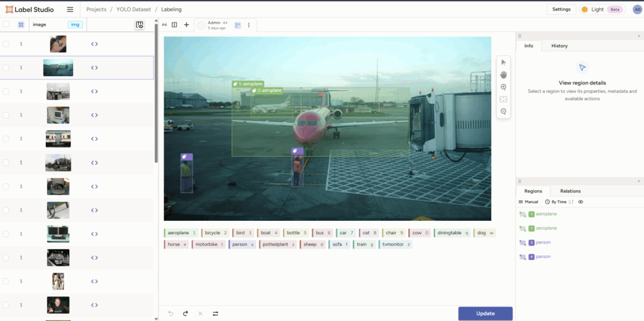Check the select-all checkbox in table header
The width and height of the screenshot is (644, 321).
click(x=6, y=25)
